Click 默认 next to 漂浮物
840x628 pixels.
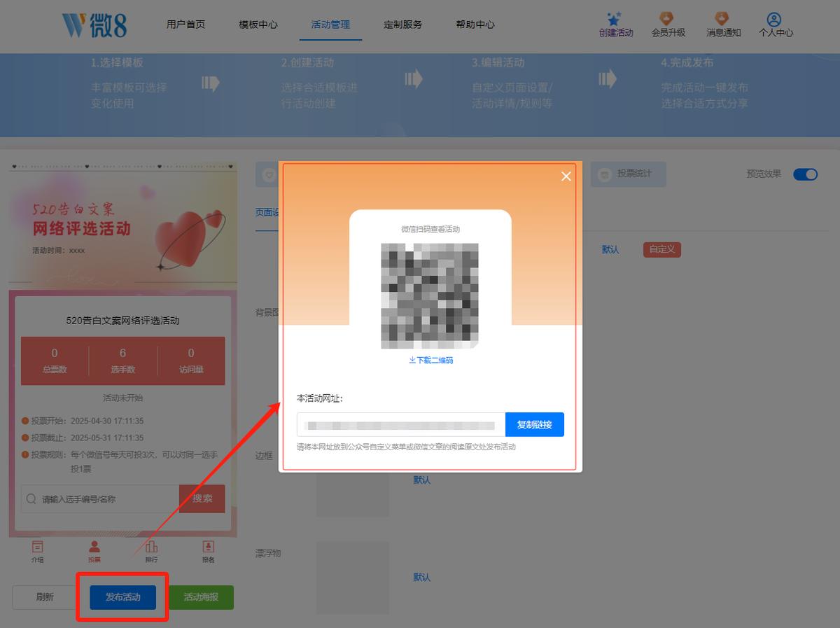[422, 578]
